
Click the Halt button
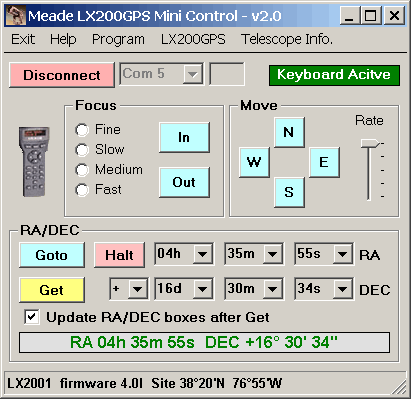click(119, 255)
